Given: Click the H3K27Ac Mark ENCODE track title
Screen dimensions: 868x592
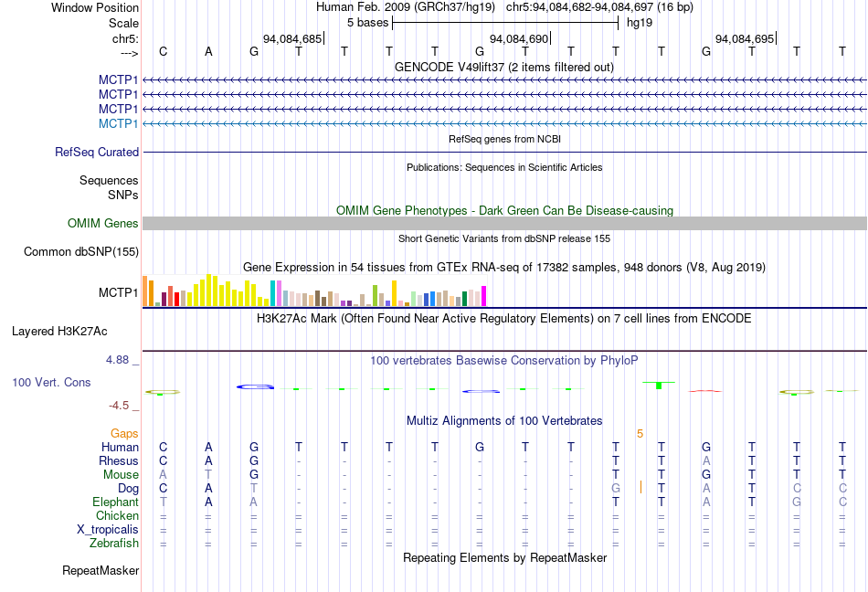Looking at the screenshot, I should coord(504,318).
